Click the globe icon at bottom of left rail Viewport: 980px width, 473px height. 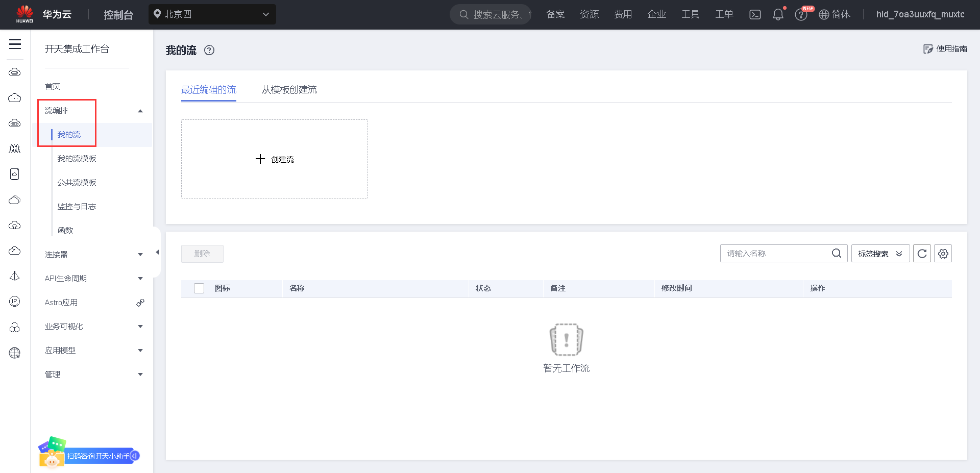15,353
